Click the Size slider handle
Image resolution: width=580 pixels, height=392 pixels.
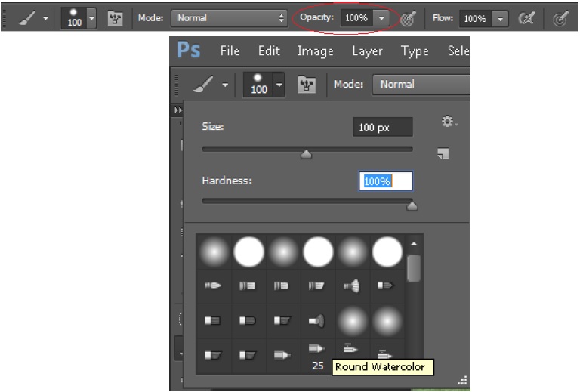pyautogui.click(x=306, y=154)
